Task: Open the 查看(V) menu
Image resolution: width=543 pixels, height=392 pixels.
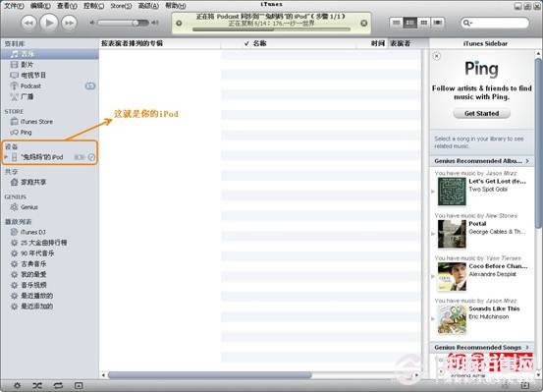Action: coord(67,6)
